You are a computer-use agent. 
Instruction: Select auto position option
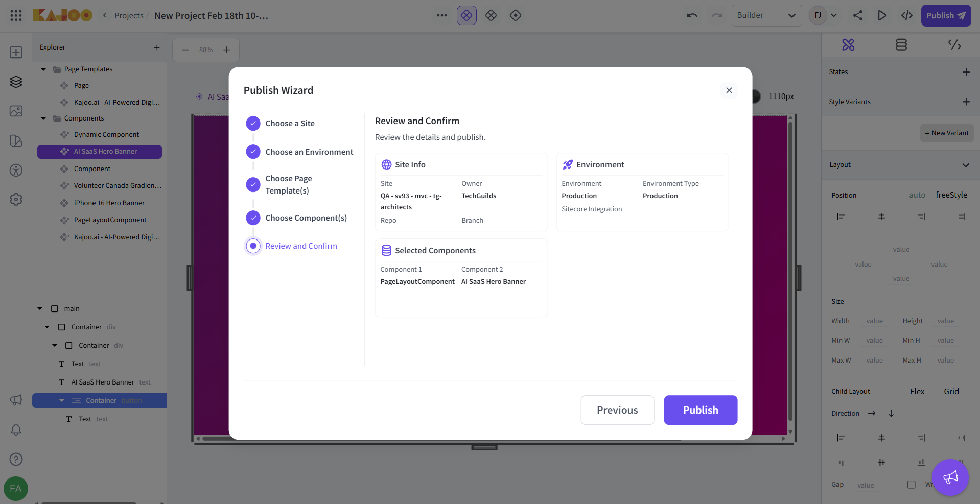point(917,195)
